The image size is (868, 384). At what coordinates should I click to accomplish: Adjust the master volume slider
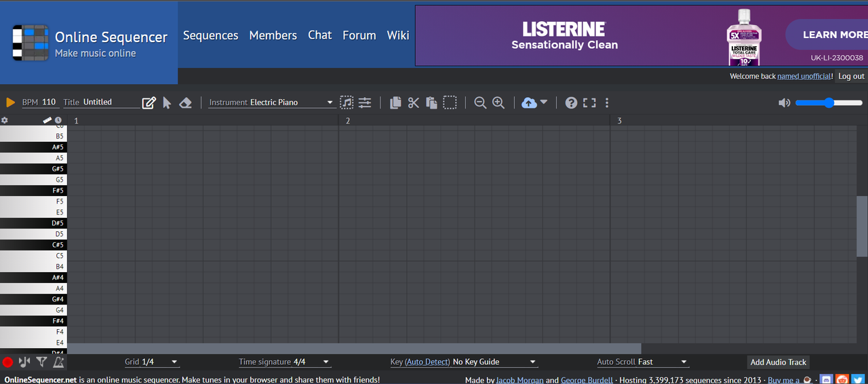[x=829, y=102]
